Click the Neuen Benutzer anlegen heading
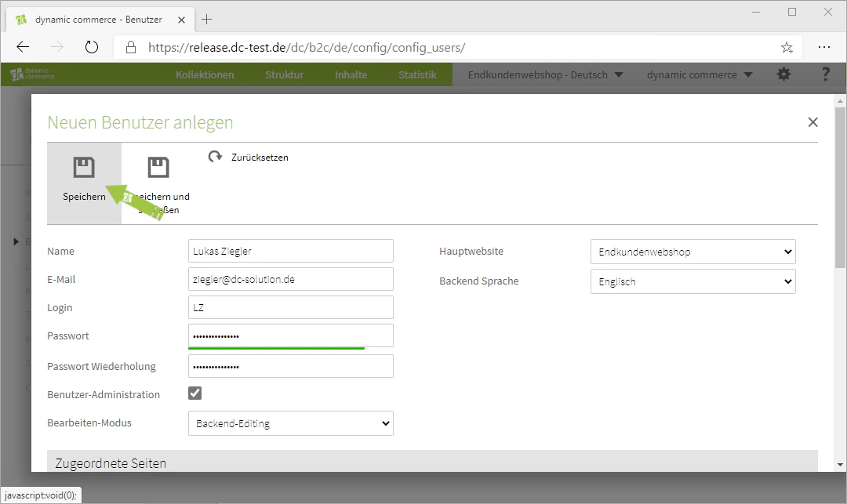This screenshot has width=847, height=504. (140, 122)
